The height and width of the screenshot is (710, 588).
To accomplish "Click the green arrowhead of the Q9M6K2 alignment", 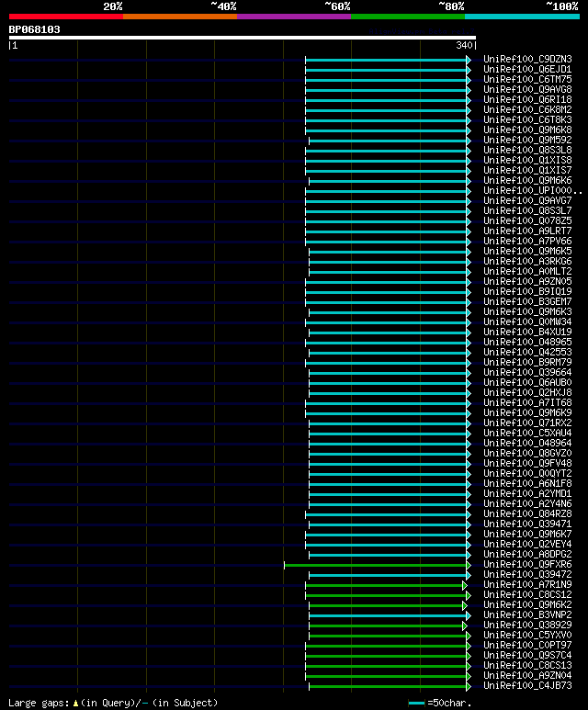I will coord(465,605).
